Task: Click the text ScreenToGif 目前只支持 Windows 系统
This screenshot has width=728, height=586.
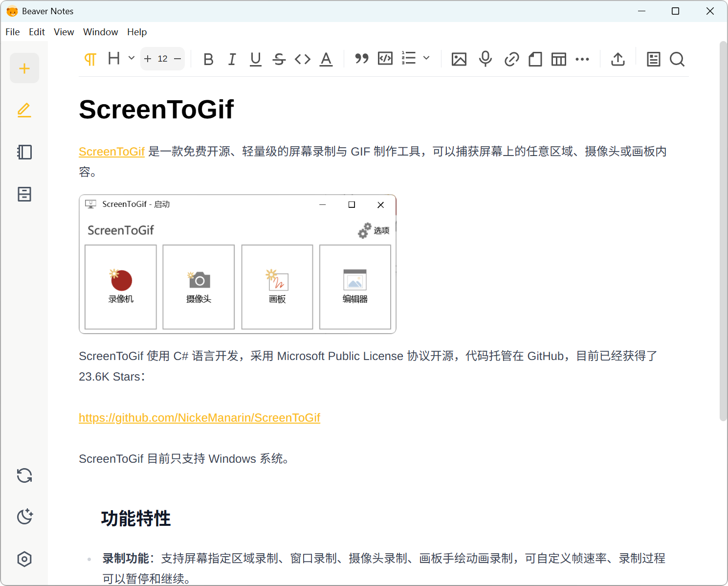Action: tap(184, 459)
